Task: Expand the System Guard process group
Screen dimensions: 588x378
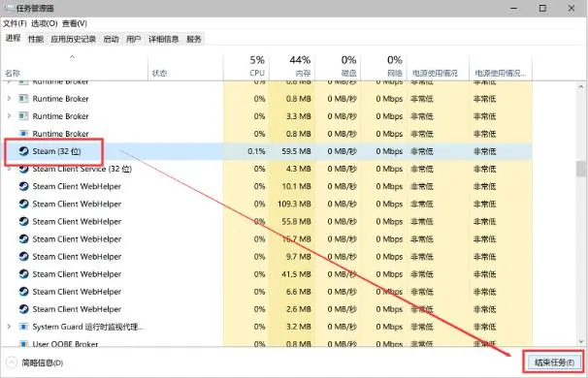Action: coord(9,327)
